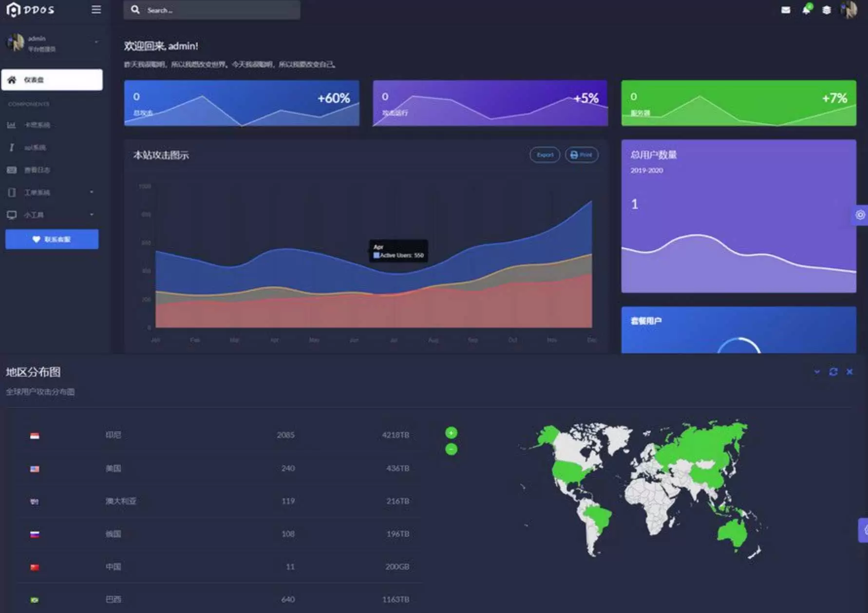
Task: Select the 印尼 row name
Action: 113,435
